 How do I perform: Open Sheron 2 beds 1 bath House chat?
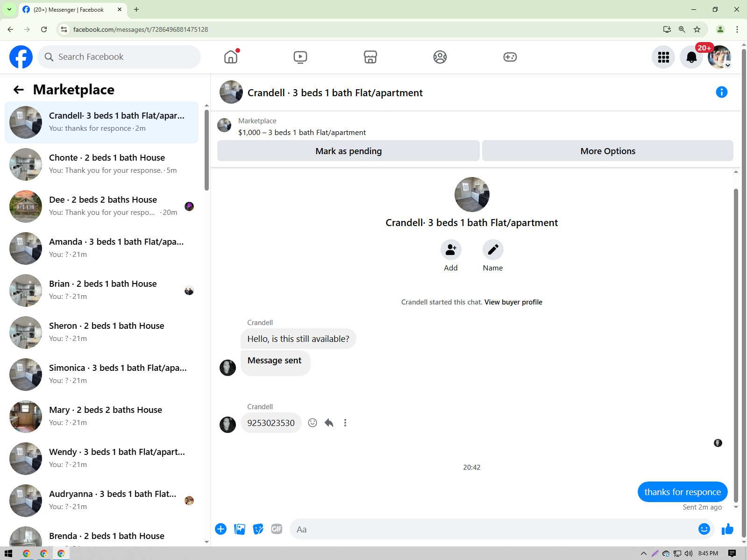pos(101,333)
